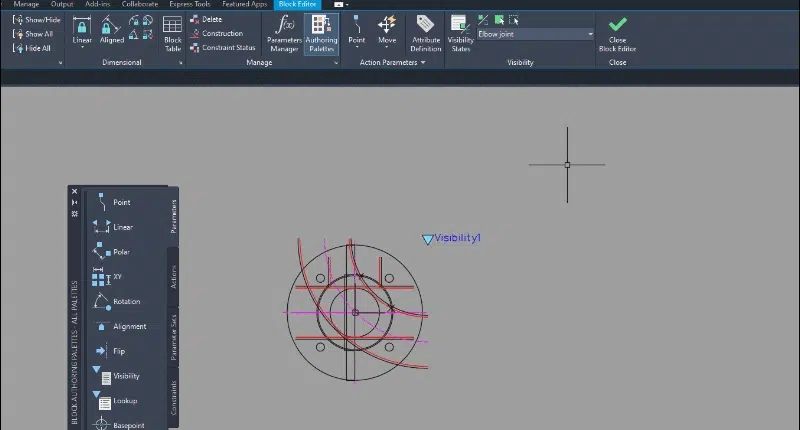Open the authoring palette properties menu

74,214
